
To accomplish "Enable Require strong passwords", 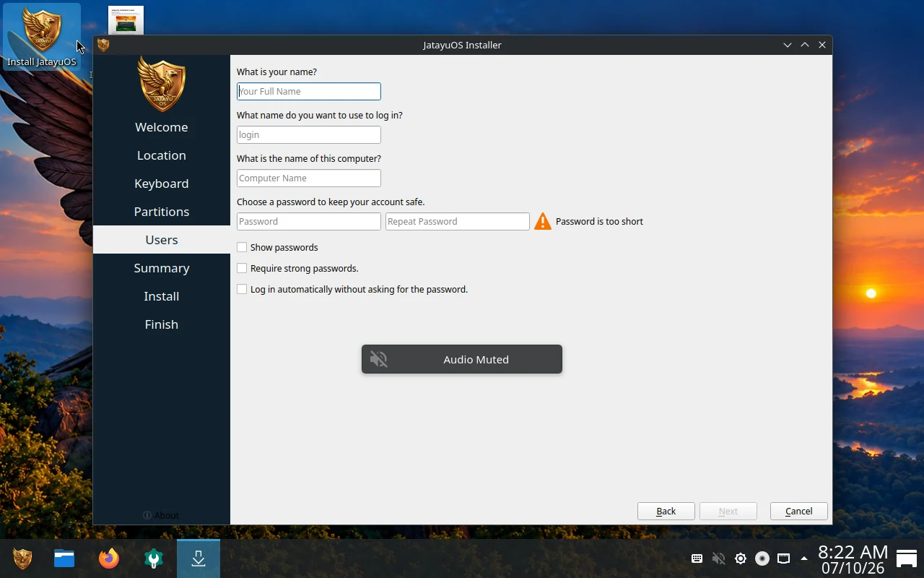I will point(242,268).
